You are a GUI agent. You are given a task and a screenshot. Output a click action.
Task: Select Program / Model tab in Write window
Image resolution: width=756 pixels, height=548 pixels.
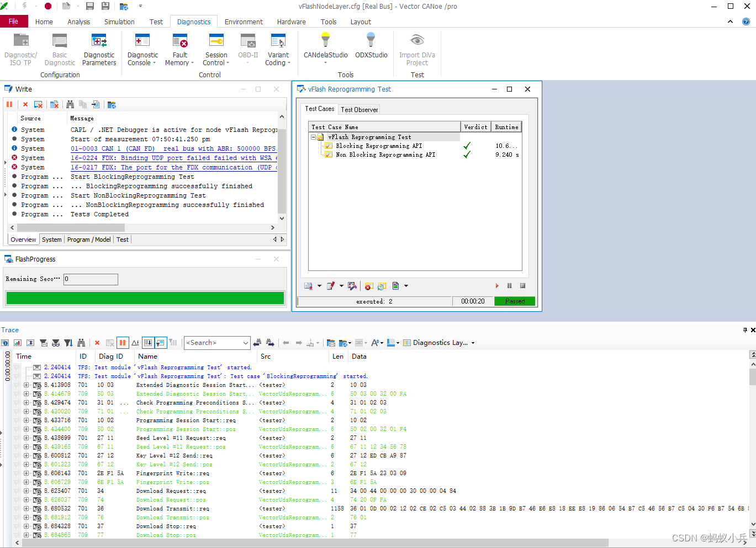coord(89,240)
